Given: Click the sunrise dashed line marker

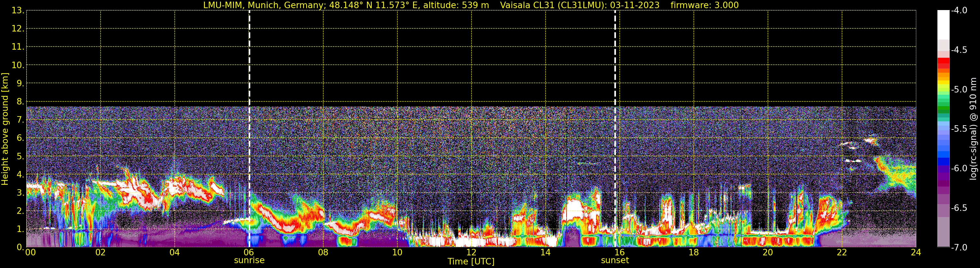Looking at the screenshot, I should coord(249,129).
